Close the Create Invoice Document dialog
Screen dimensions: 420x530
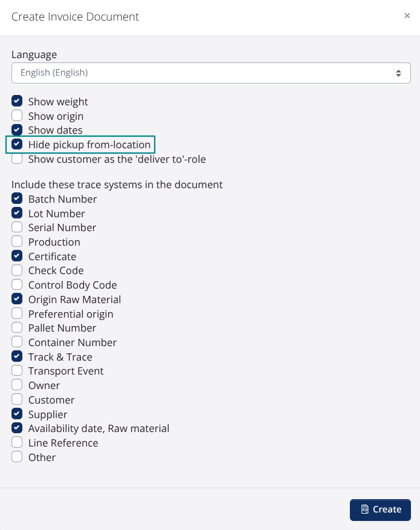pyautogui.click(x=407, y=16)
